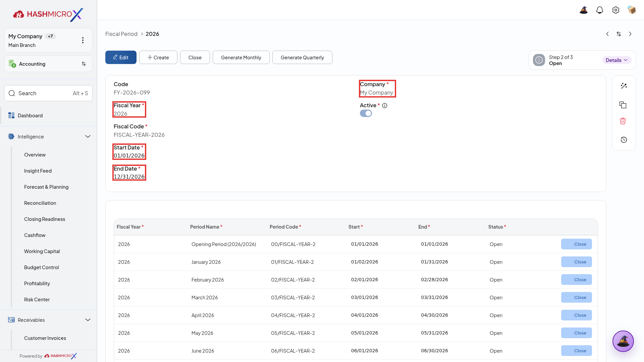Click the Period Name column header

pos(206,227)
